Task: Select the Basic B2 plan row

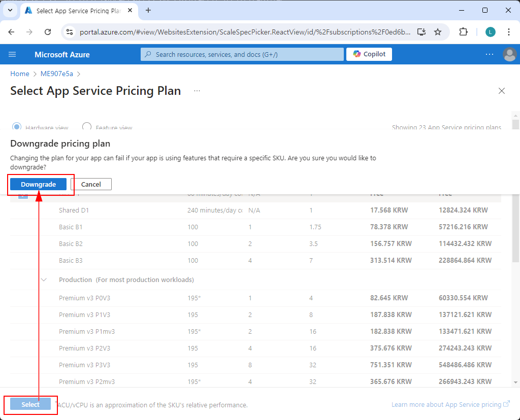Action: click(256, 244)
